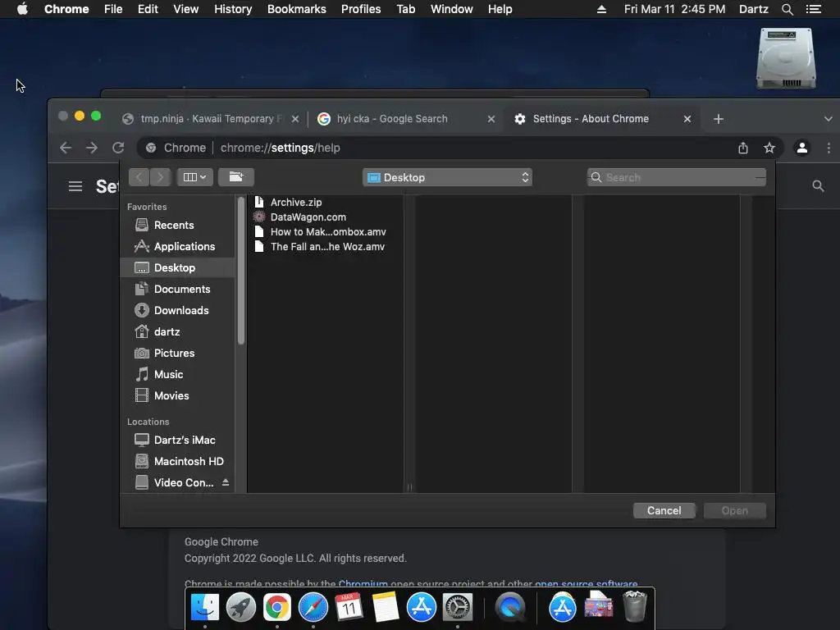The height and width of the screenshot is (630, 840).
Task: Cancel the file open dialog
Action: pos(664,510)
